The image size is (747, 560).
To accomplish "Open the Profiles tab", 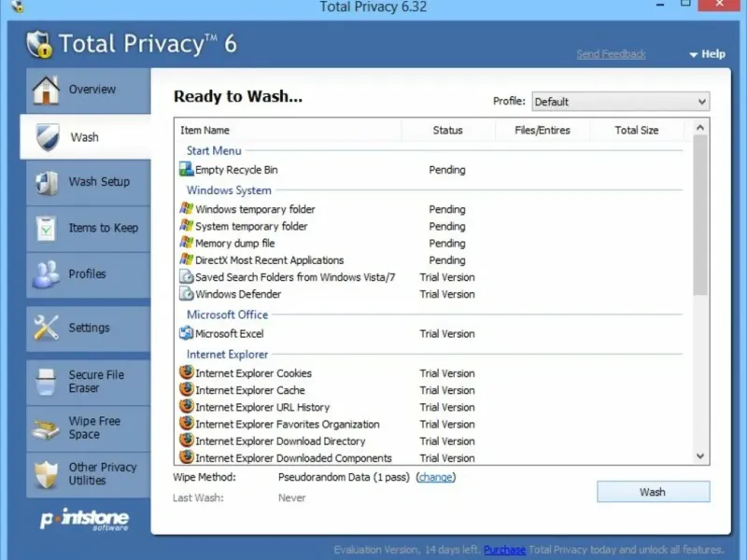I will [x=89, y=274].
